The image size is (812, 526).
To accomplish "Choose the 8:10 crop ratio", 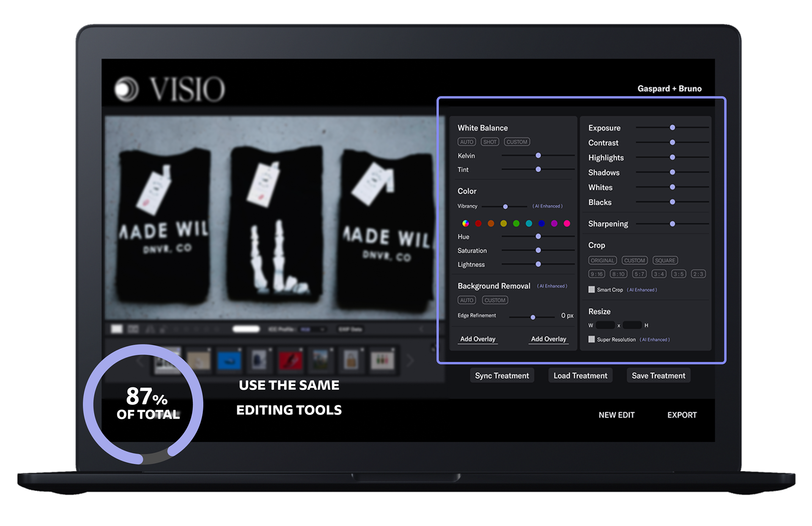I will coord(618,274).
